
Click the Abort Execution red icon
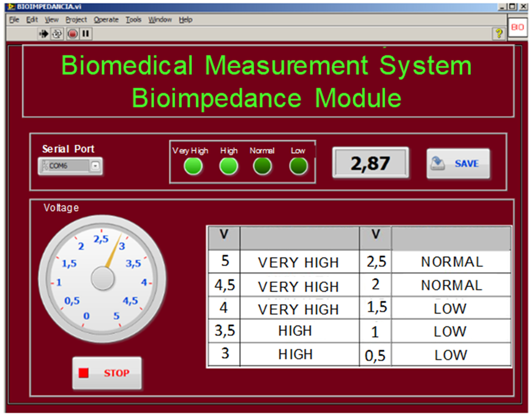[x=73, y=33]
